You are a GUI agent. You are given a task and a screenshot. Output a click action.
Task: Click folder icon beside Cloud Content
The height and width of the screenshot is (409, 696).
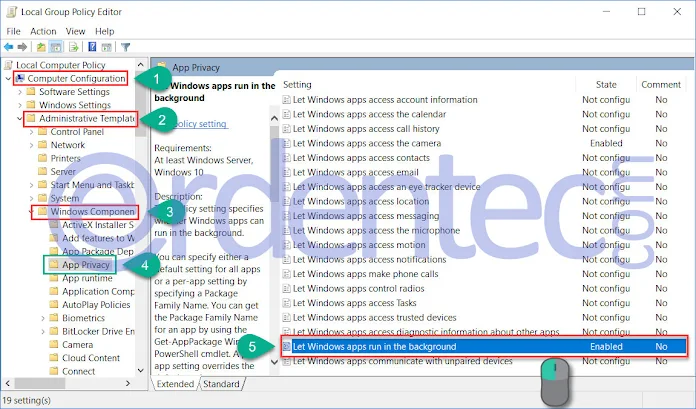point(54,358)
